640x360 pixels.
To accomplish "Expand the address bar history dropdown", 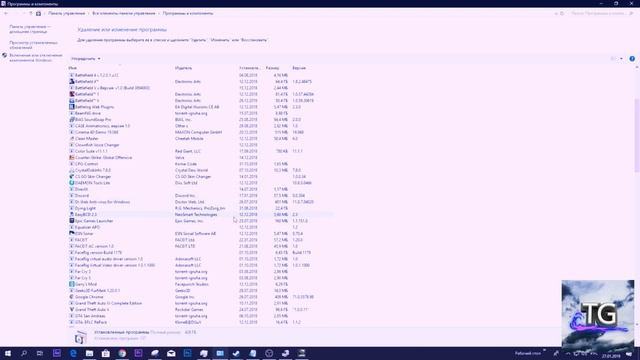I will 556,13.
